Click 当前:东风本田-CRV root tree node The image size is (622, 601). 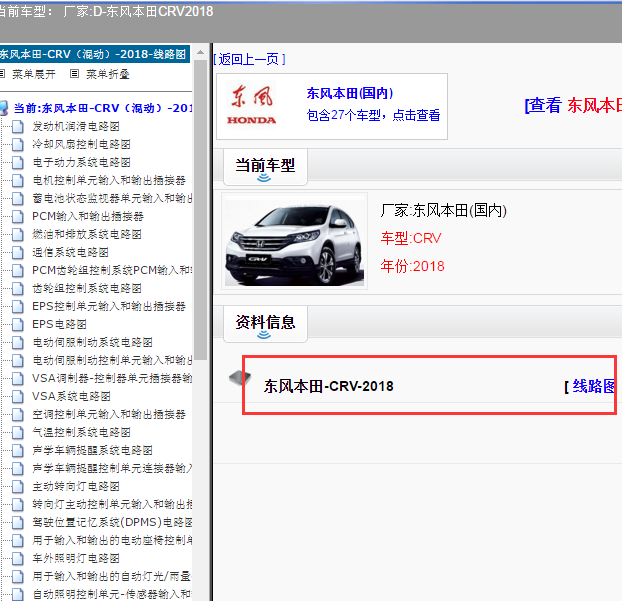(103, 108)
